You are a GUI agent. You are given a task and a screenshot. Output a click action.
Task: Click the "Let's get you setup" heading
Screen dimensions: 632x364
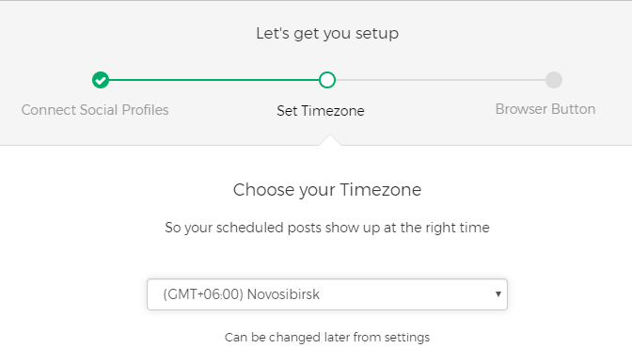327,34
